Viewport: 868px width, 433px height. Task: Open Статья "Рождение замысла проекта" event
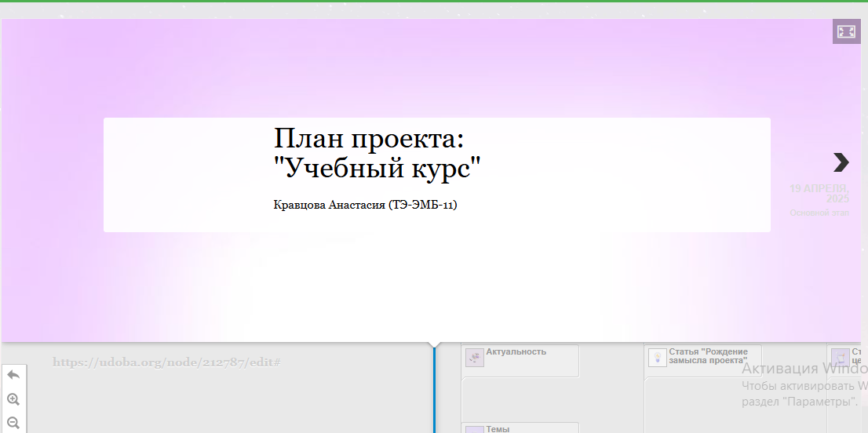pyautogui.click(x=702, y=361)
